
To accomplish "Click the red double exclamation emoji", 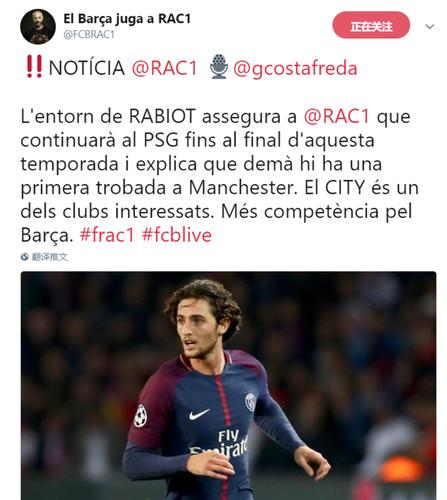I will [x=34, y=67].
